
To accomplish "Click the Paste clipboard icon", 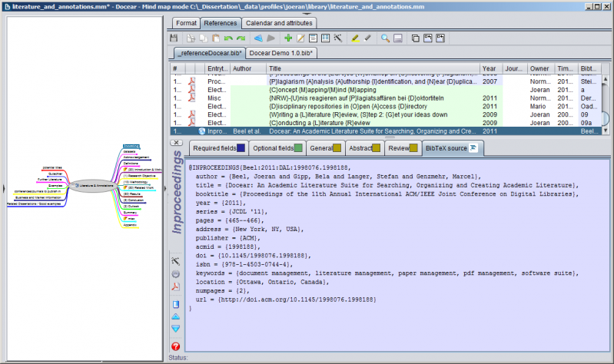I will pyautogui.click(x=215, y=38).
